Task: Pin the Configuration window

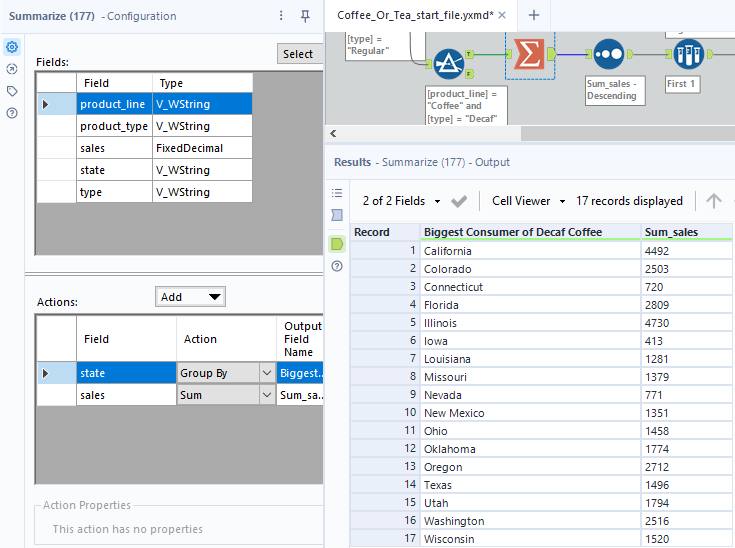Action: pos(305,16)
